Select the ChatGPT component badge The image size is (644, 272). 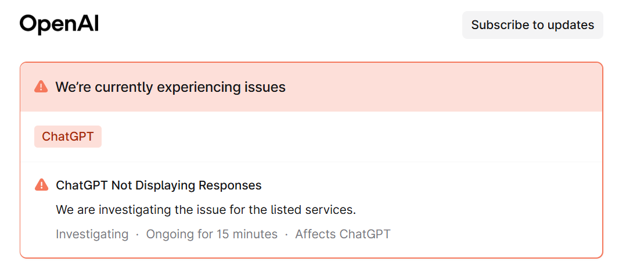[68, 137]
